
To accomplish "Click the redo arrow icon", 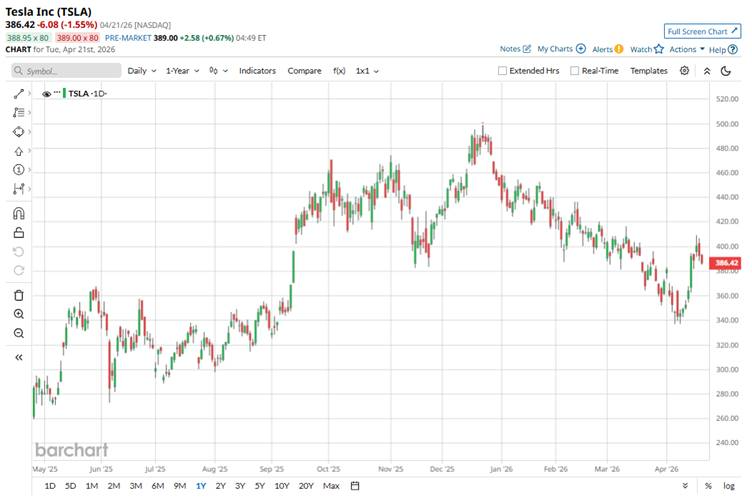I will coord(19,270).
